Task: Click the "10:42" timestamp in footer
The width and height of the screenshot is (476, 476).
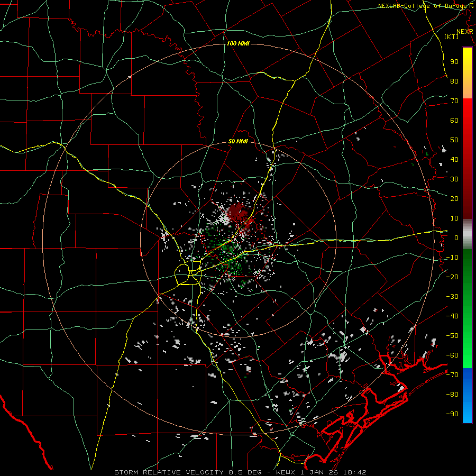Action: [355, 472]
